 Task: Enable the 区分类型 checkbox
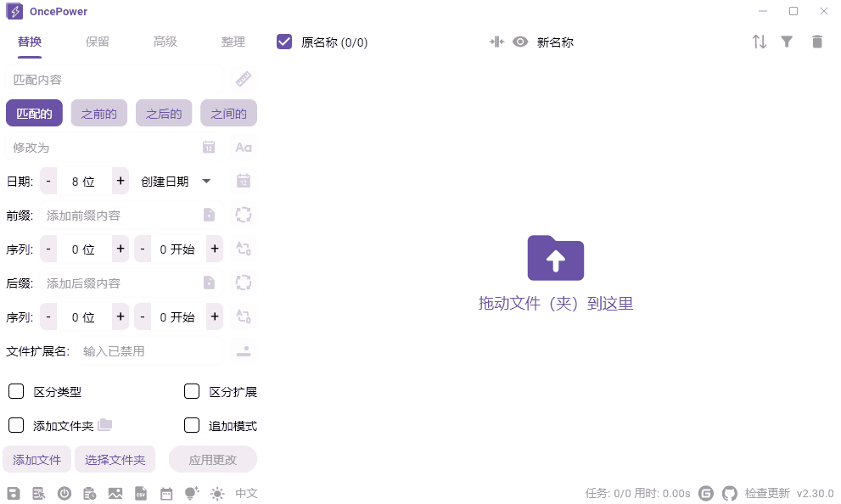point(16,391)
